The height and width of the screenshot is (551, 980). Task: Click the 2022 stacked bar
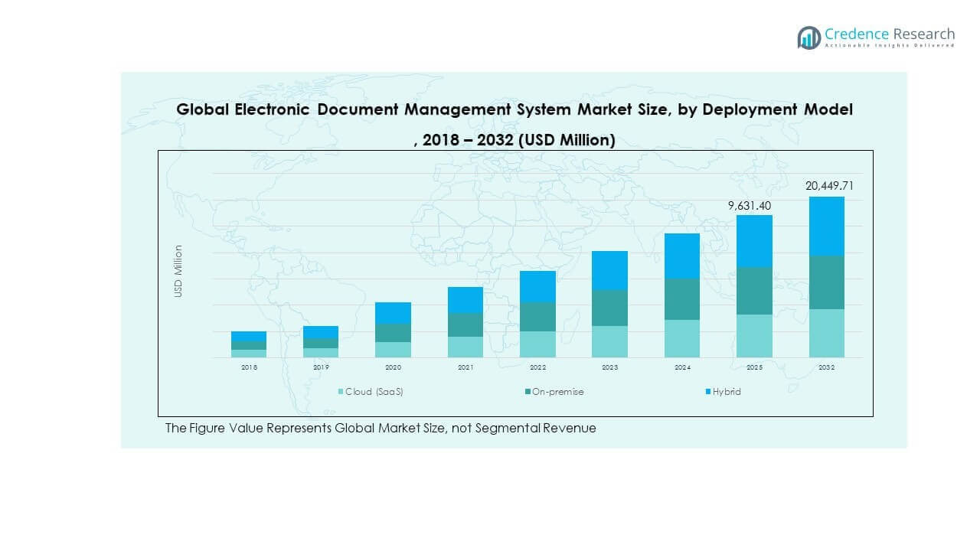click(537, 314)
